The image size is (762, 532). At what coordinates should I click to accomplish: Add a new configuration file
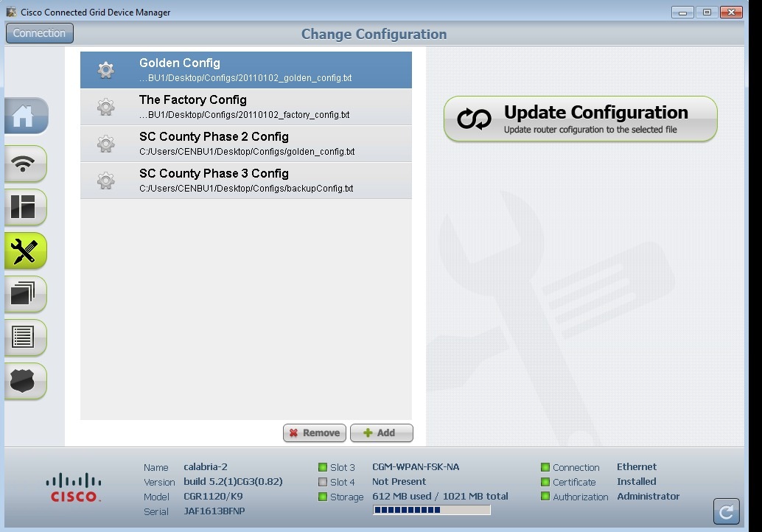pos(382,433)
